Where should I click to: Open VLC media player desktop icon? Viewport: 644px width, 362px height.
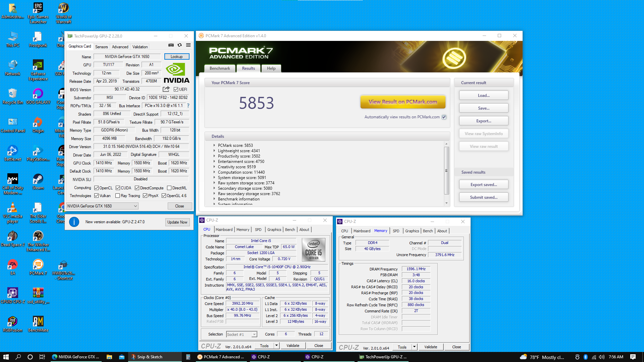click(12, 213)
